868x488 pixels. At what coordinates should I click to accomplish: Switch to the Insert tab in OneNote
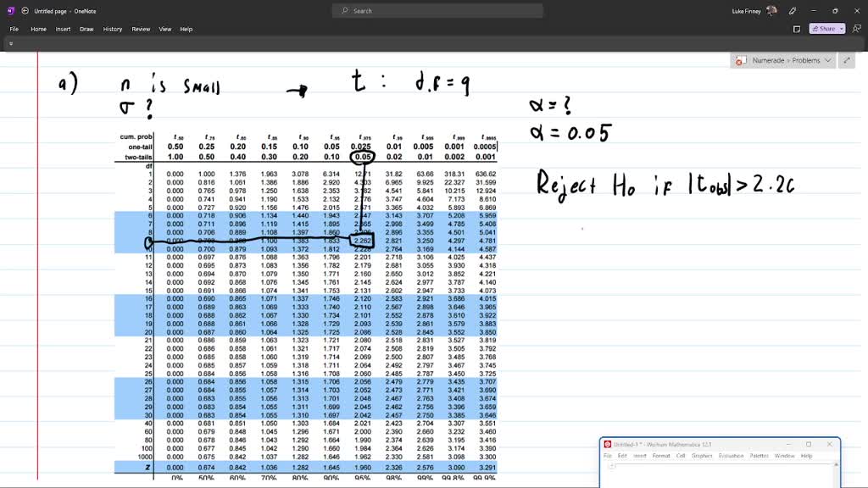click(x=63, y=29)
